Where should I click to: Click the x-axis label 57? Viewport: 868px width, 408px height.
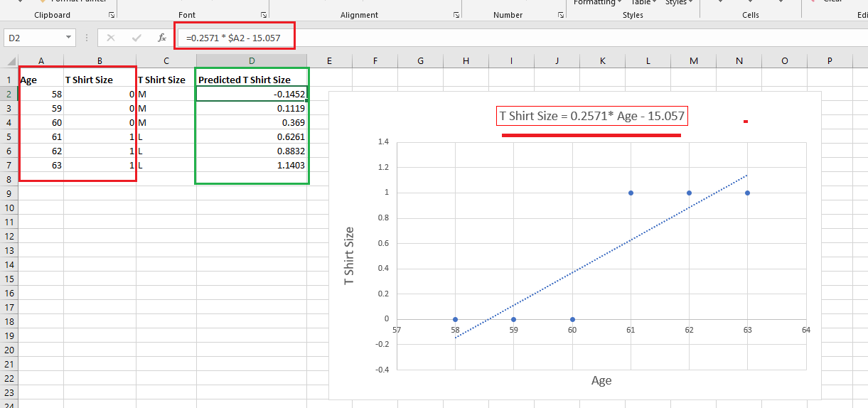pyautogui.click(x=397, y=330)
